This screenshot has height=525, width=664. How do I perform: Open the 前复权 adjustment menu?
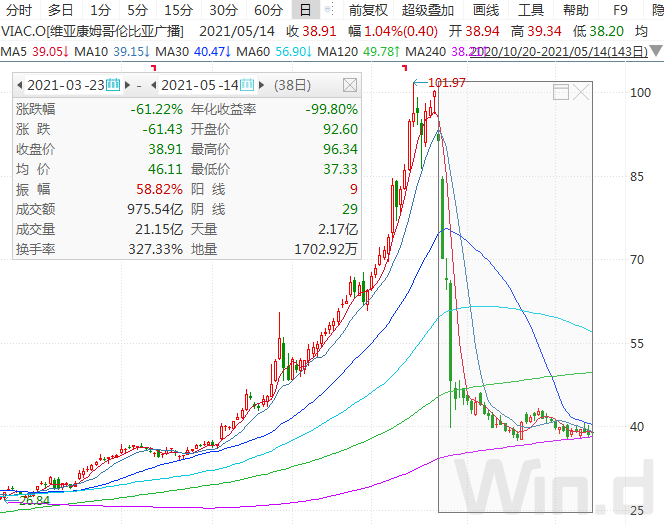coord(368,9)
